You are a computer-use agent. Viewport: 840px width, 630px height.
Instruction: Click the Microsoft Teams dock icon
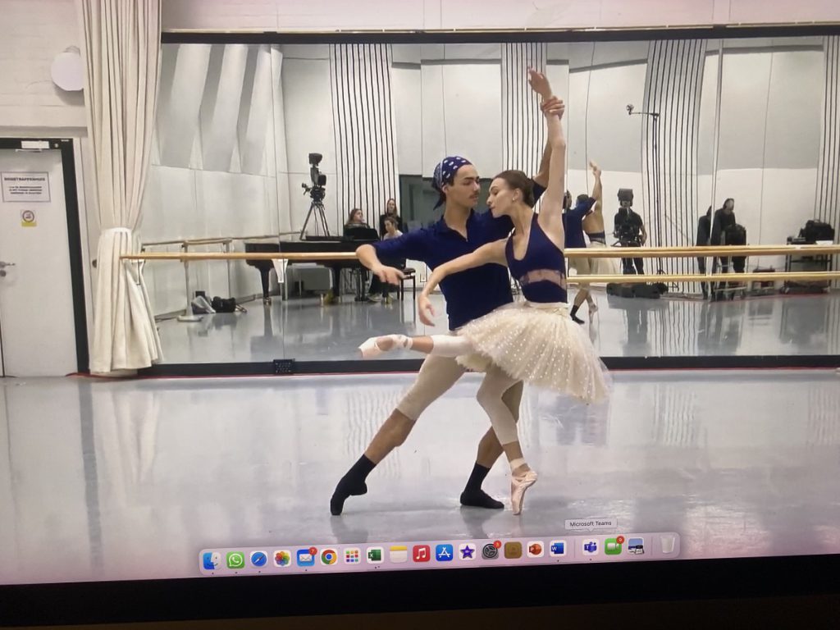(x=590, y=547)
